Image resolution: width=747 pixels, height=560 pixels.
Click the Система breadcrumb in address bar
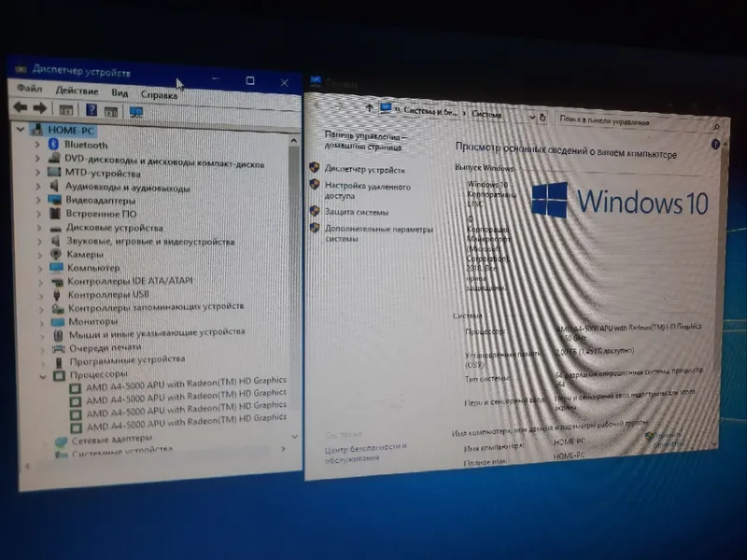pyautogui.click(x=486, y=114)
